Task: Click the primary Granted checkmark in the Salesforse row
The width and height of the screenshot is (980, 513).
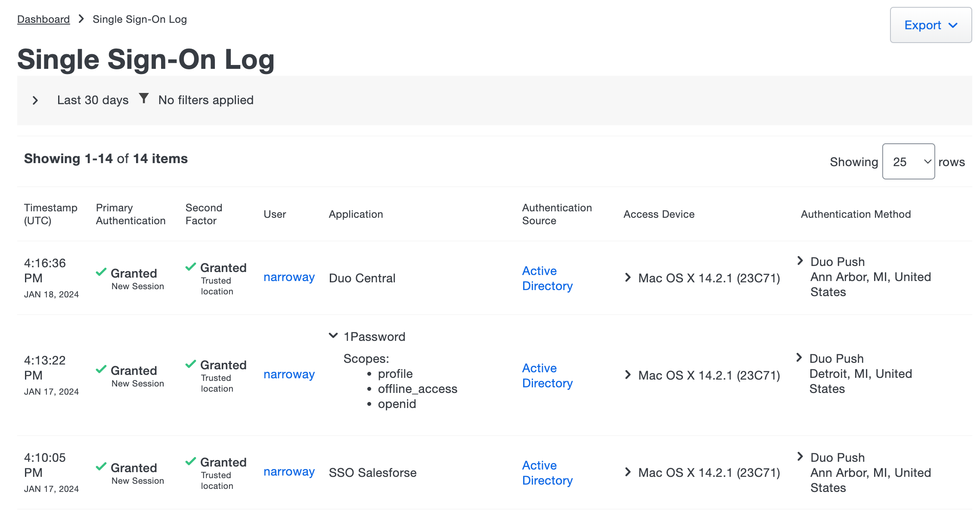Action: [x=101, y=467]
